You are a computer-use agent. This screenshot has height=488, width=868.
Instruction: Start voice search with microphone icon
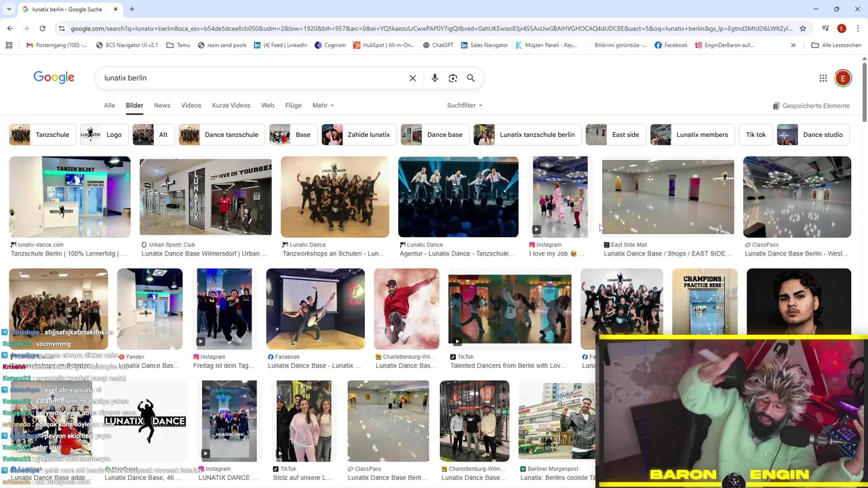(x=435, y=78)
